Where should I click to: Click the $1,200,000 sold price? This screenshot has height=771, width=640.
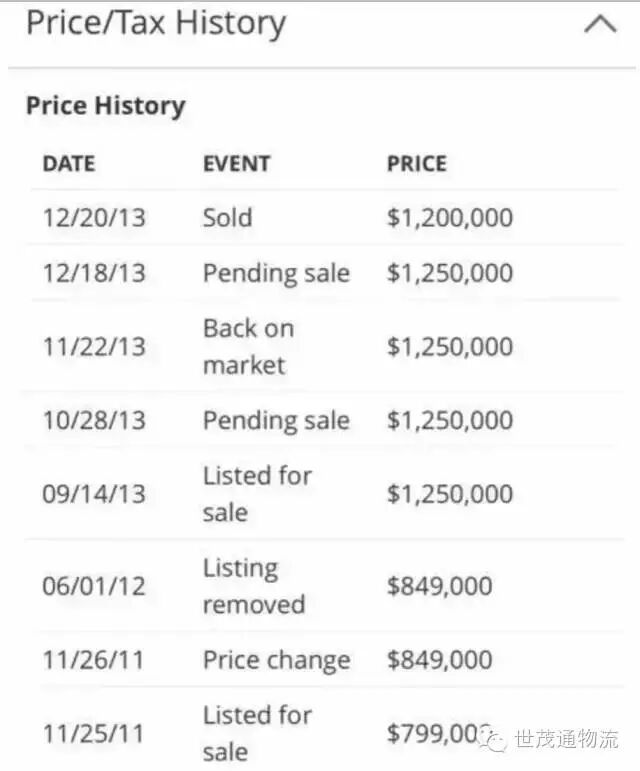[x=449, y=218]
